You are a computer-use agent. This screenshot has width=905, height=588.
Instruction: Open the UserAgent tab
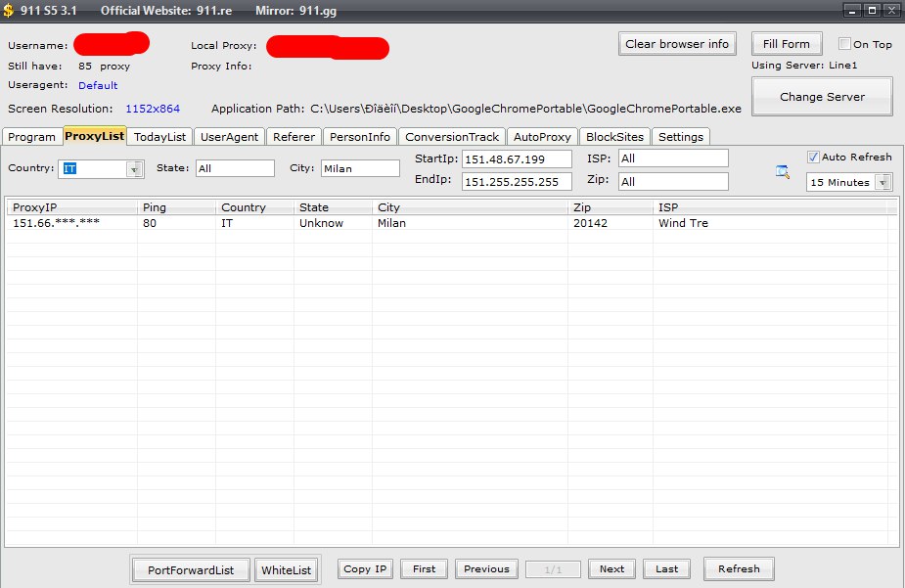pos(229,137)
